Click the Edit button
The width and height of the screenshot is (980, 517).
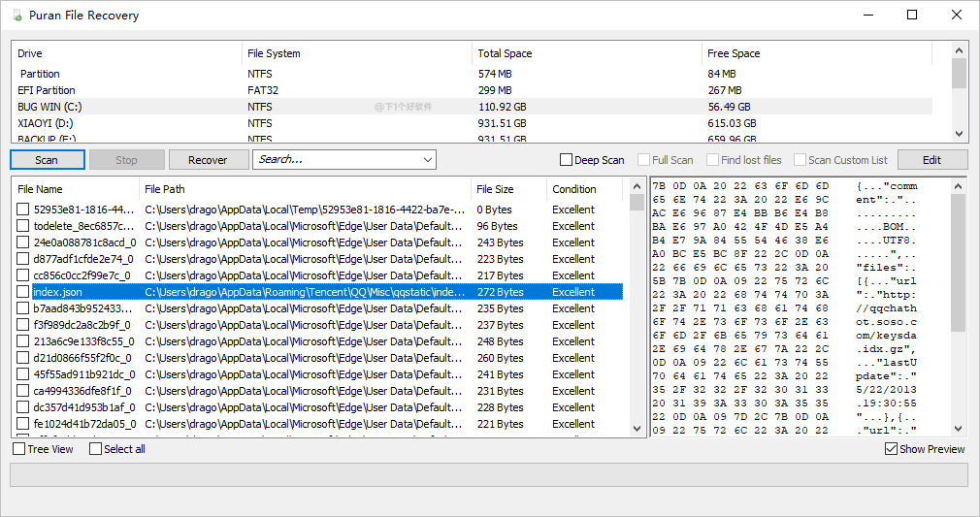click(931, 160)
